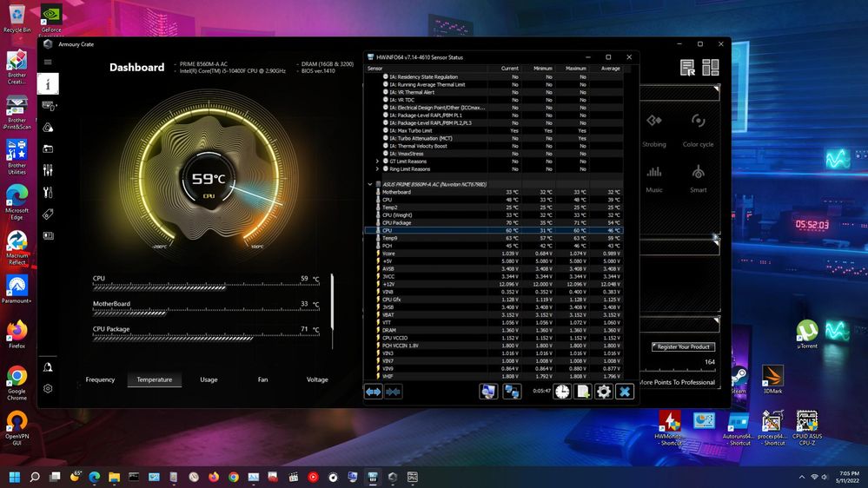Select the DRAM voltage row in HWiNFO
868x488 pixels.
[494, 330]
